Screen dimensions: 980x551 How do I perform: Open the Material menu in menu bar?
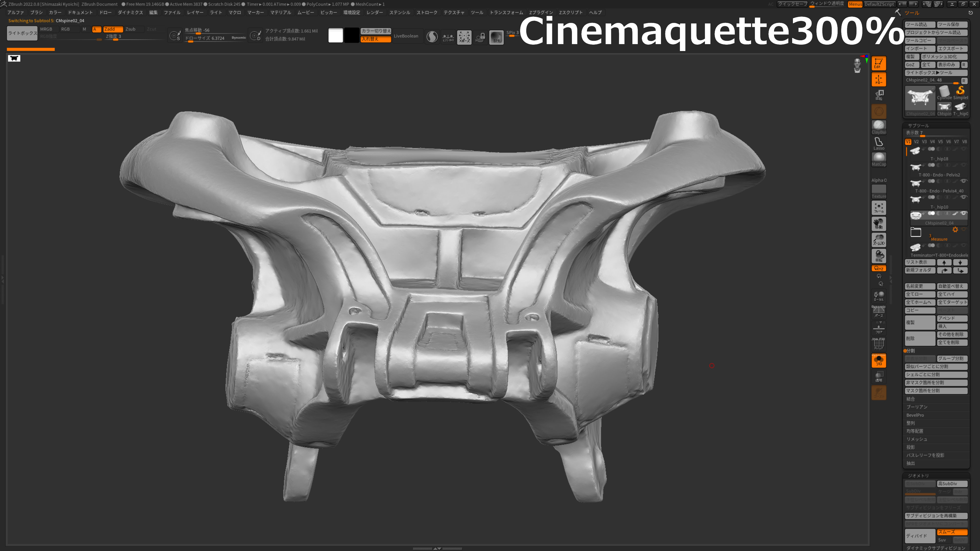pyautogui.click(x=280, y=12)
